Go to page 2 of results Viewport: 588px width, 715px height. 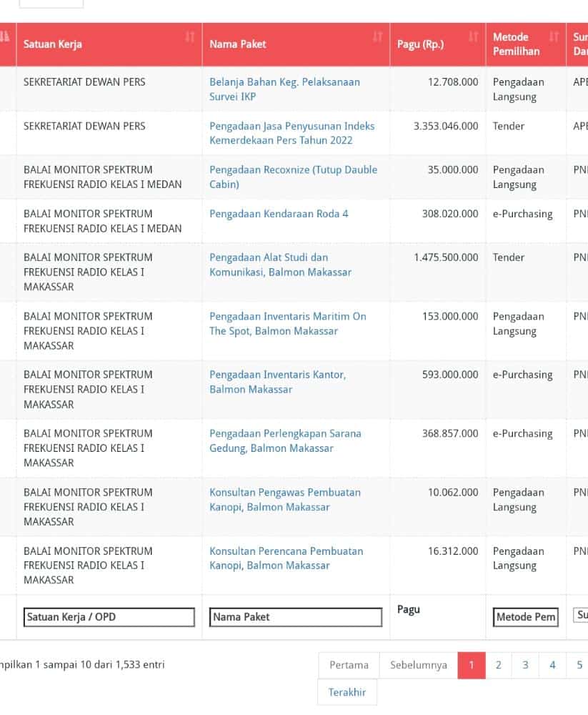[x=498, y=665]
